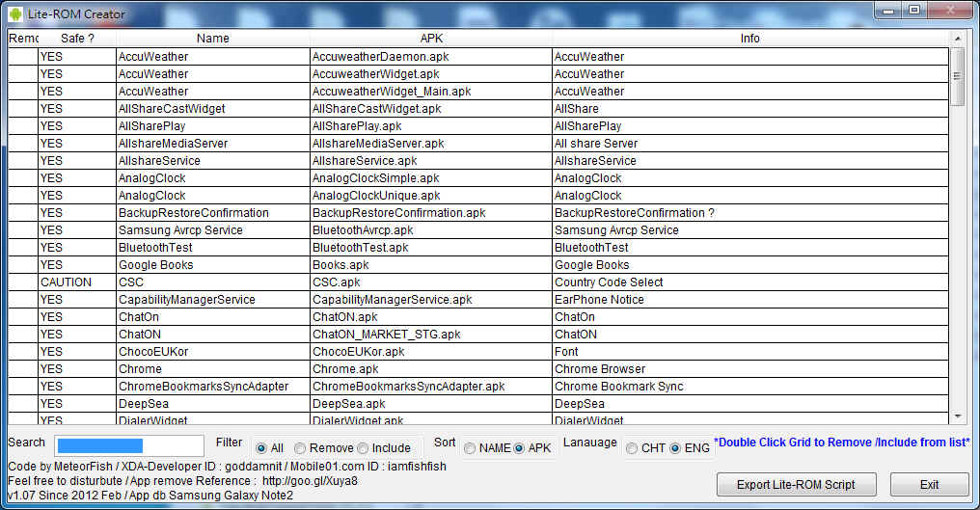Select the Google Books name cell
The height and width of the screenshot is (510, 980).
coord(213,265)
